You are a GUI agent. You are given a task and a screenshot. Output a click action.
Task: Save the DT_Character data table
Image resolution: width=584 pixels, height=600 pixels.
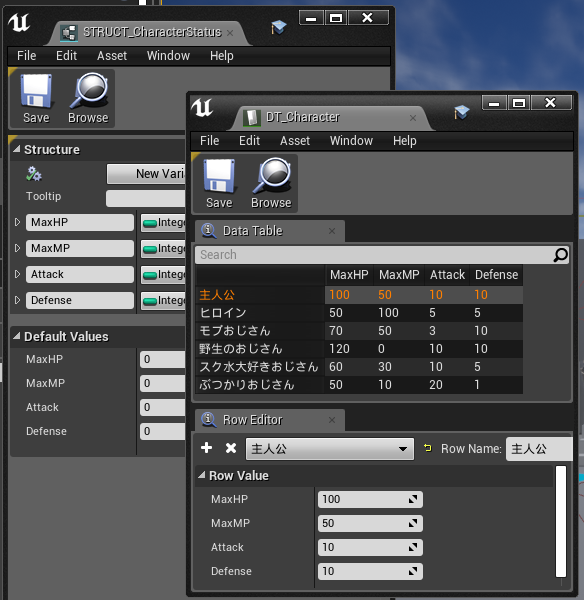click(x=219, y=184)
